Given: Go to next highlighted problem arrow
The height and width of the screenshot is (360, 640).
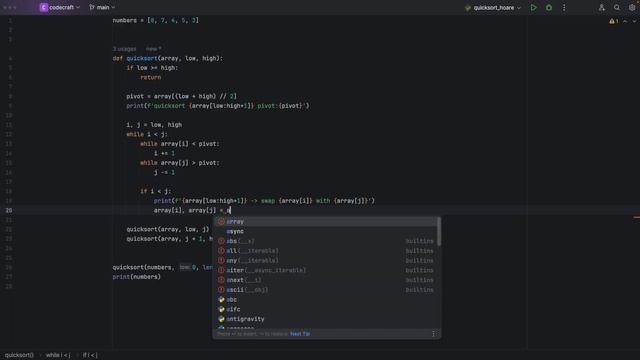Looking at the screenshot, I should coord(634,21).
